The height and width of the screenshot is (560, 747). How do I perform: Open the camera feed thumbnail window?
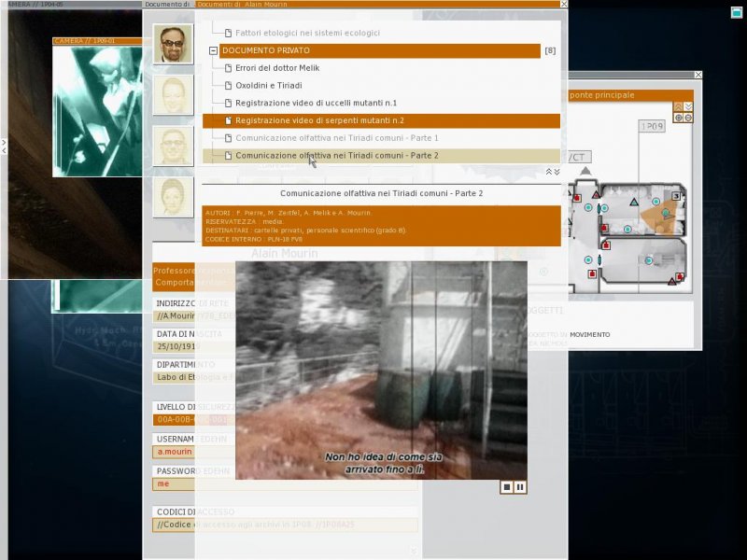97,112
